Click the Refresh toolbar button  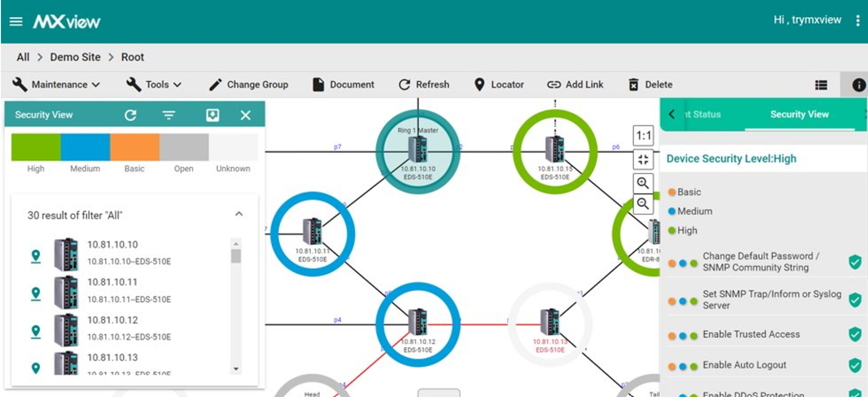424,85
